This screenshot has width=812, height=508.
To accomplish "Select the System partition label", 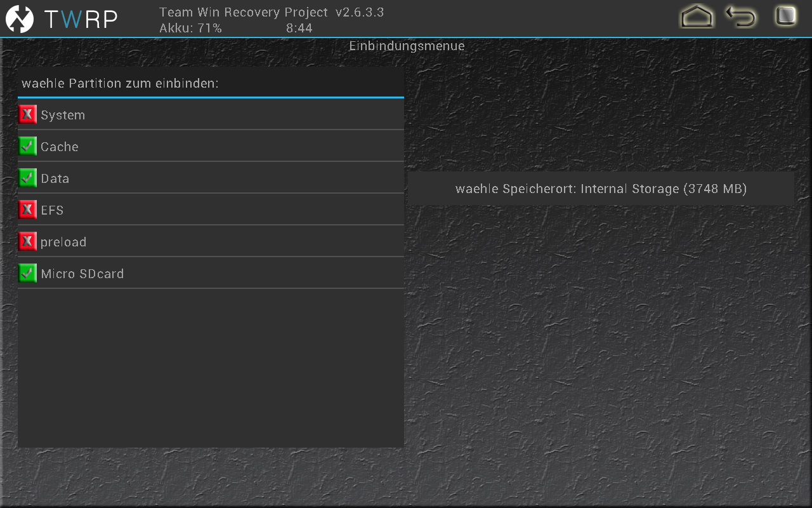I will (63, 115).
